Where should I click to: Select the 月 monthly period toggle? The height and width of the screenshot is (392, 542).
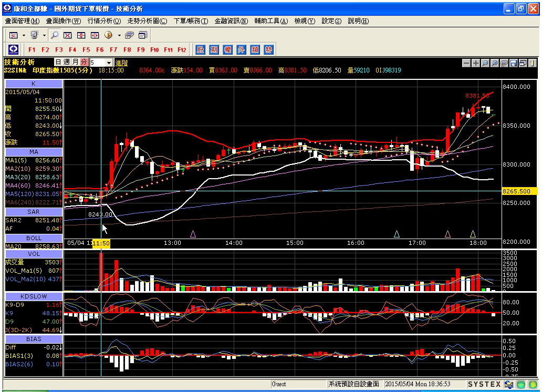(x=75, y=62)
